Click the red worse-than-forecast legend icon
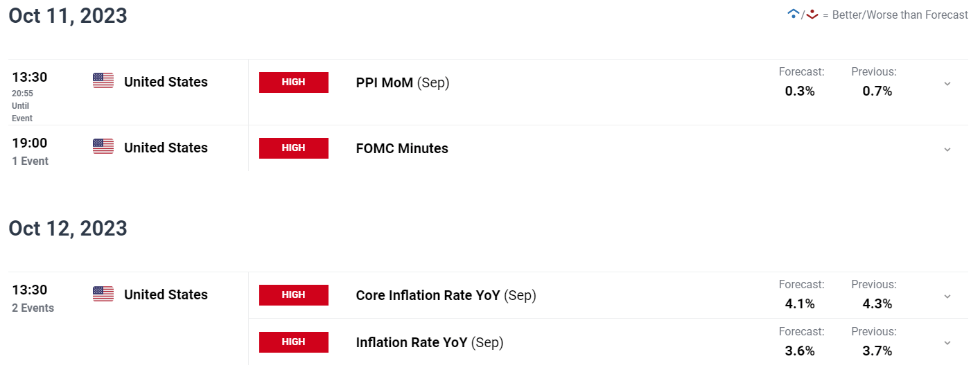Screen dimensions: 980x370 click(813, 14)
